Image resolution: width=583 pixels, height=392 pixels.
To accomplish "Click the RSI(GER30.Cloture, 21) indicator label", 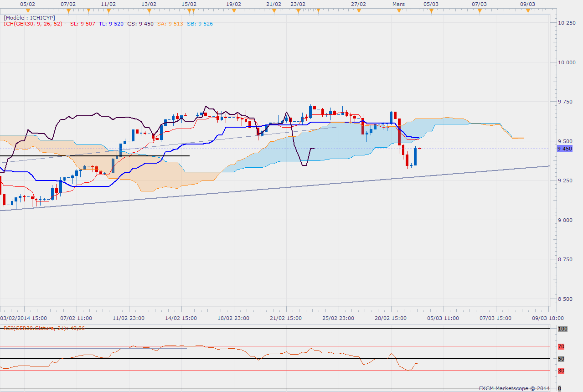I will pos(44,328).
